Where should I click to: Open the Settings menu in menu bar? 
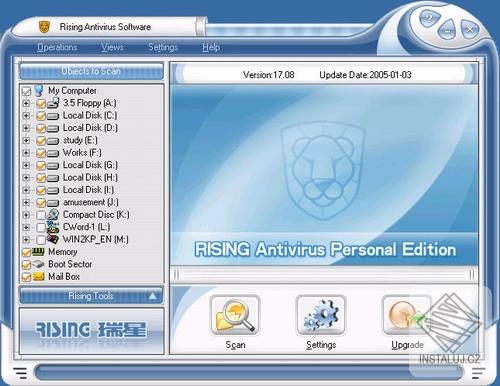(x=163, y=47)
